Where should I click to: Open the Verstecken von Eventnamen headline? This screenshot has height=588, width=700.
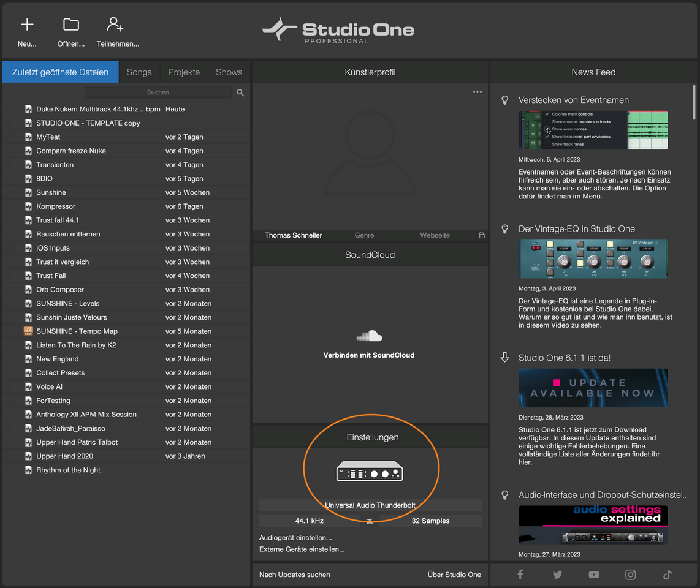(x=574, y=100)
